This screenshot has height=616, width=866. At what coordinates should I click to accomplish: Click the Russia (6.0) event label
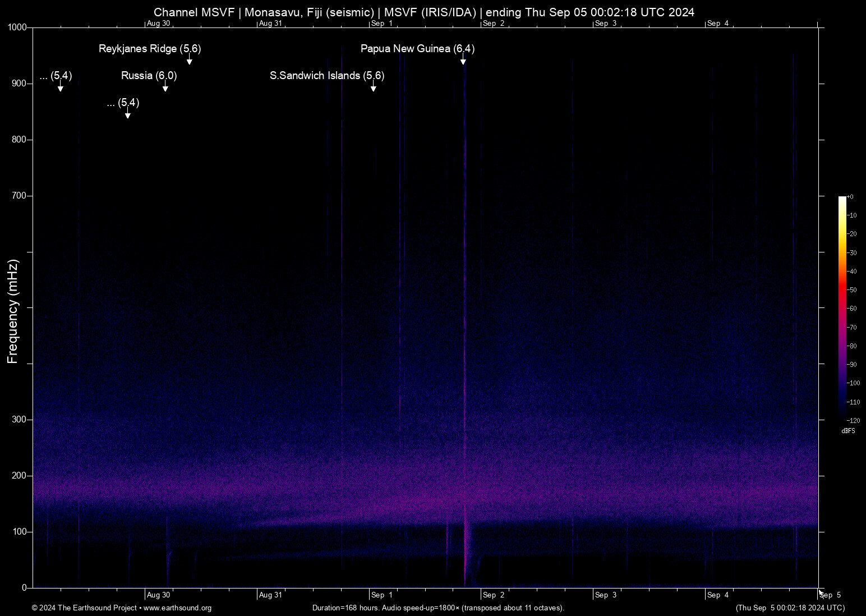(148, 76)
